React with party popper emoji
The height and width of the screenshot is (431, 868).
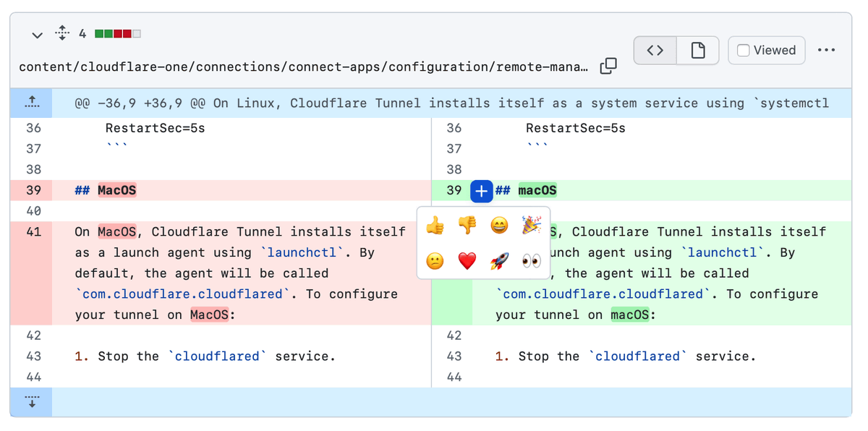tap(532, 226)
